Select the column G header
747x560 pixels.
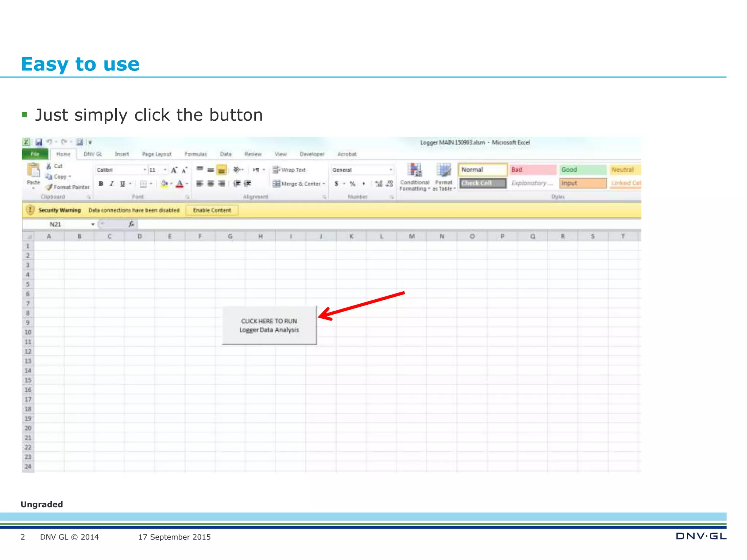230,236
